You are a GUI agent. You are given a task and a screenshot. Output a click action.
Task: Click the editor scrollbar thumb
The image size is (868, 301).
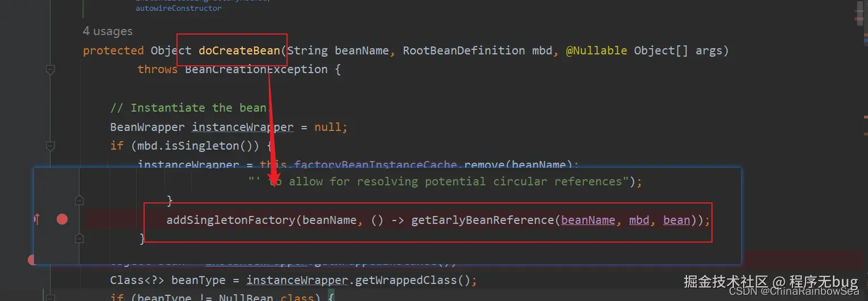point(860,13)
